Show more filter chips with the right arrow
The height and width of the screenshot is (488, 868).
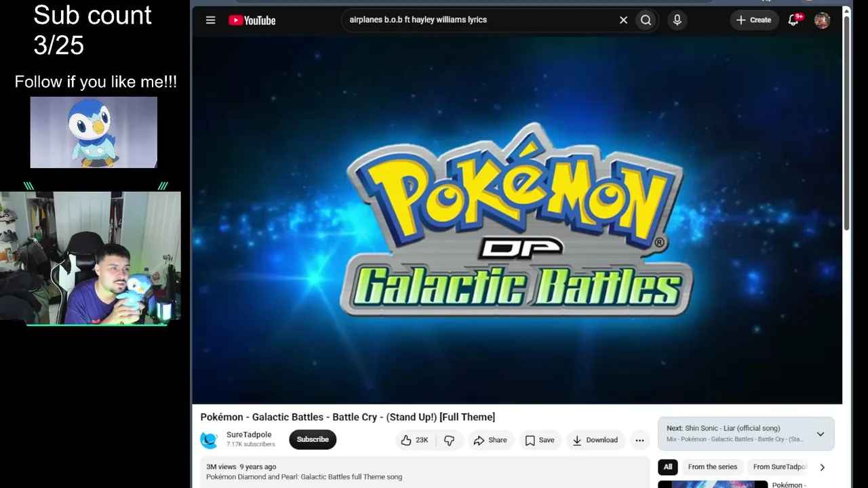tap(822, 467)
